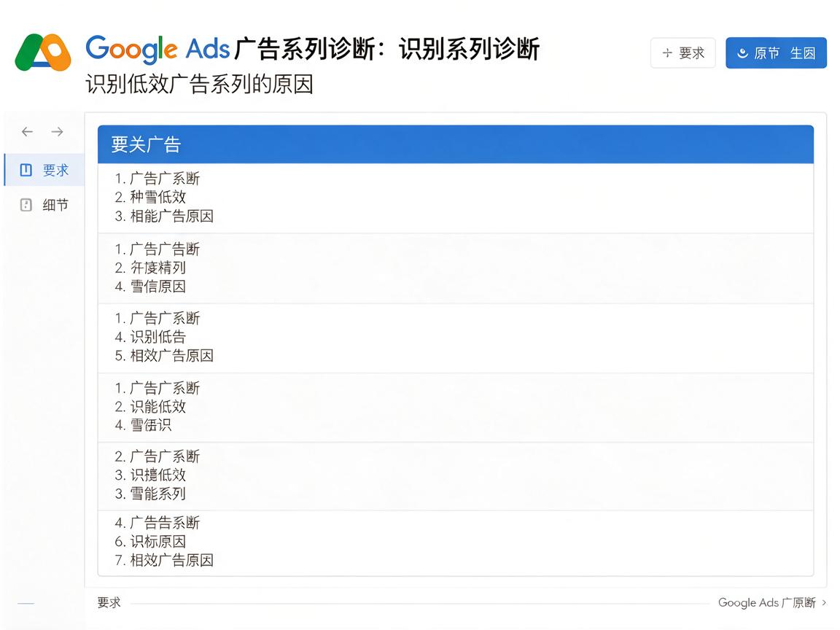Click the Google Ads logo
Image resolution: width=840 pixels, height=630 pixels.
[x=43, y=52]
